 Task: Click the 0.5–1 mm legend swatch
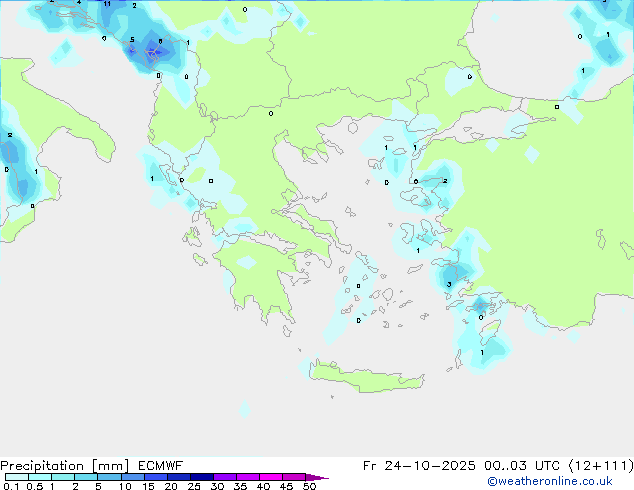(40, 477)
